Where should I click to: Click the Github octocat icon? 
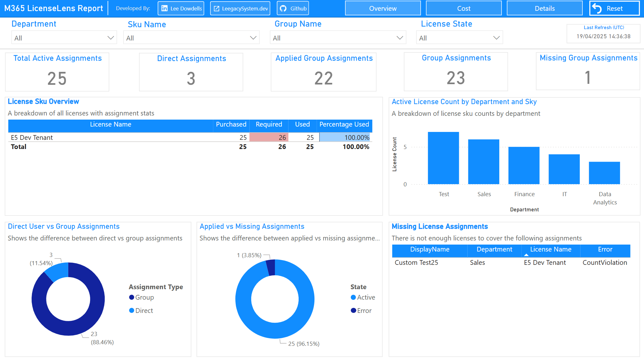click(x=283, y=9)
